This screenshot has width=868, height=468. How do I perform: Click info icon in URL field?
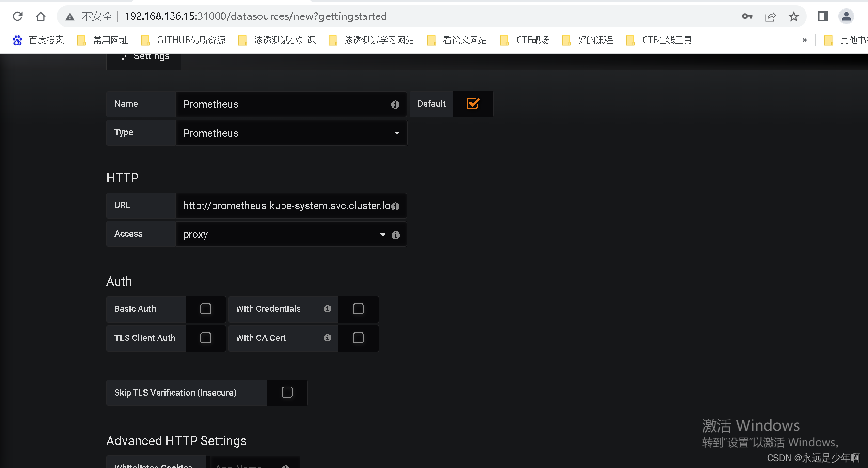point(395,206)
